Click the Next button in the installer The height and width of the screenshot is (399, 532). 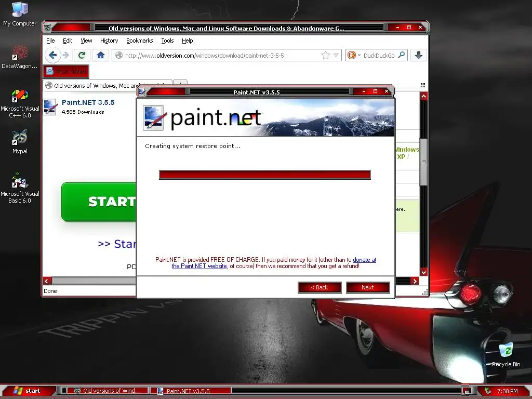click(x=368, y=287)
